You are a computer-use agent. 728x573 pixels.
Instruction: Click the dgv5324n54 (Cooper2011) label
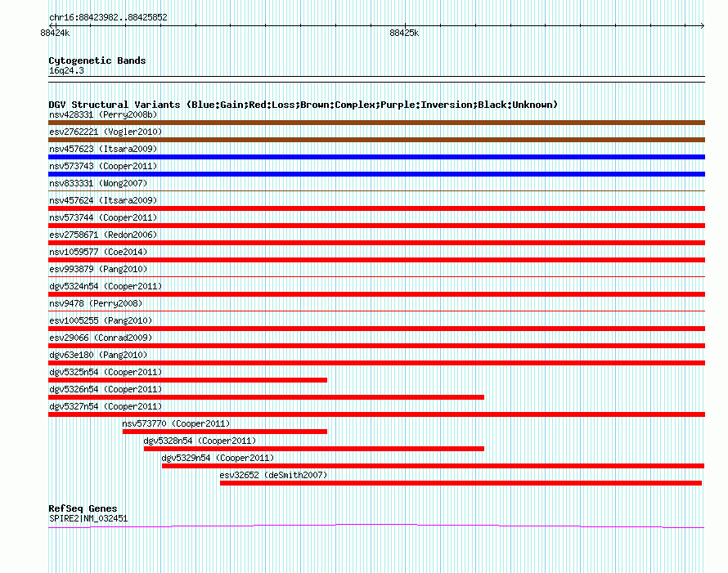(106, 286)
